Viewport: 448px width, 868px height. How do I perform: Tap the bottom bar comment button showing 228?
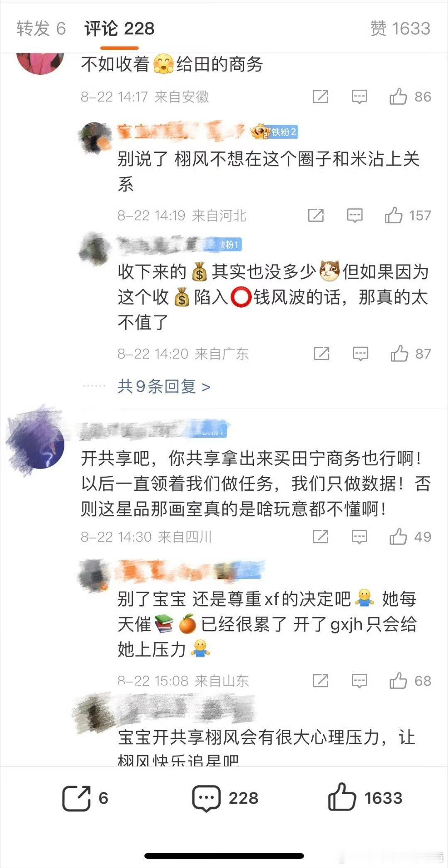(225, 798)
